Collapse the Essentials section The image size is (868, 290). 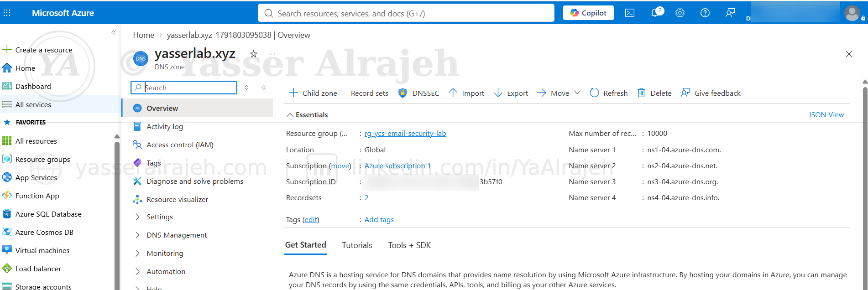pyautogui.click(x=307, y=114)
